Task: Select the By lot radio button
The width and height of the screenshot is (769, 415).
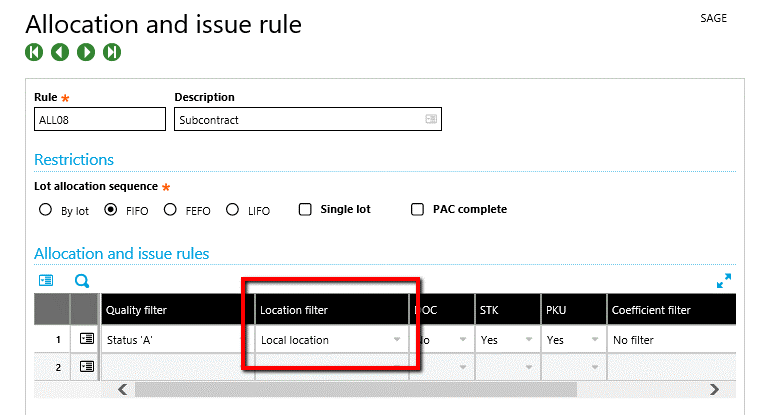Action: point(45,210)
